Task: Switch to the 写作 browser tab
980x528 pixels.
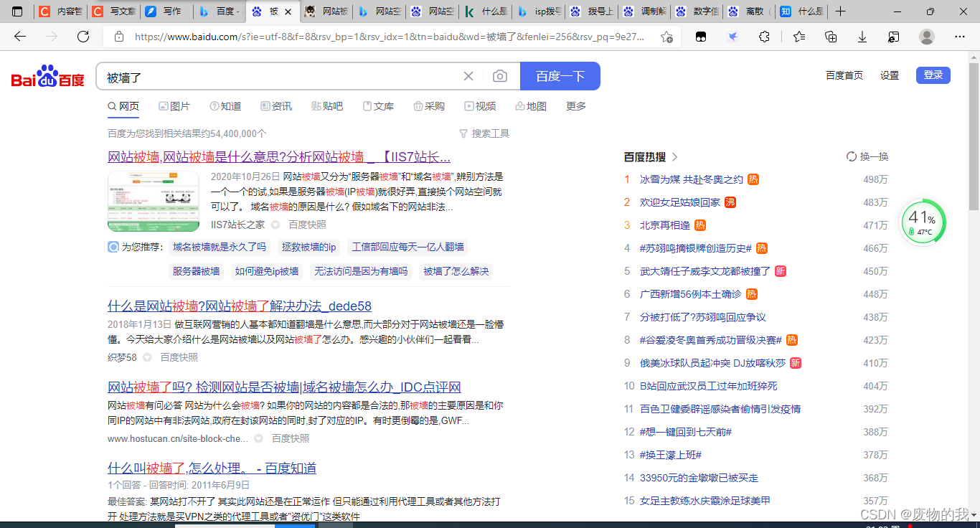Action: click(x=166, y=11)
